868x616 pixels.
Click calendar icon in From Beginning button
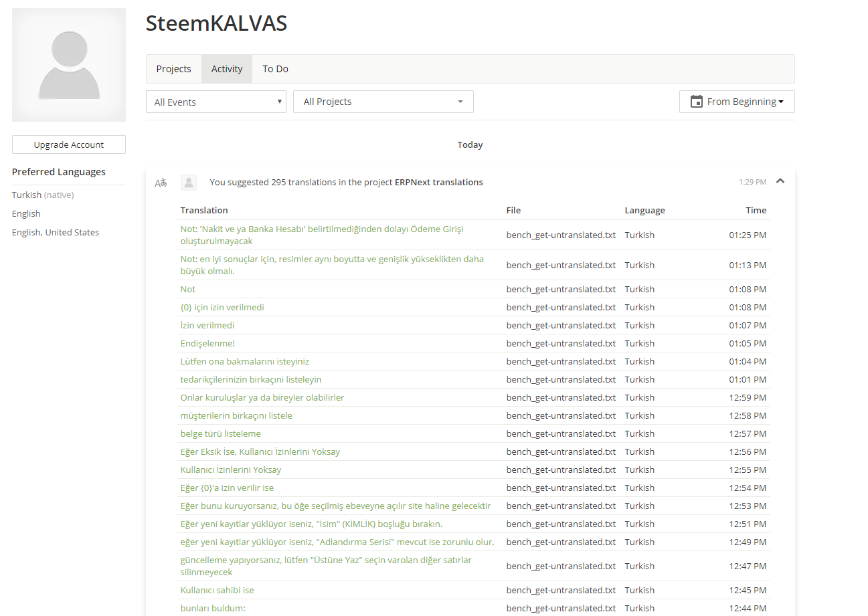click(x=697, y=102)
